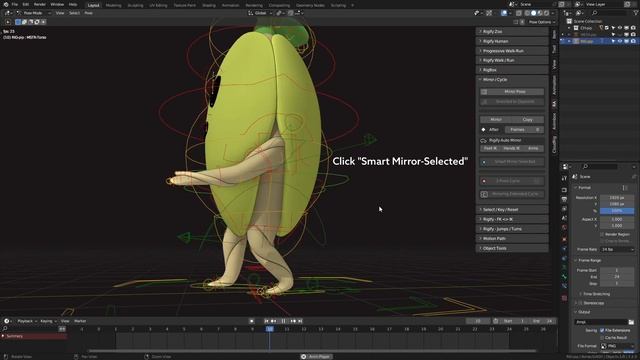
Task: Open the Output properties tab icon
Action: click(x=564, y=199)
